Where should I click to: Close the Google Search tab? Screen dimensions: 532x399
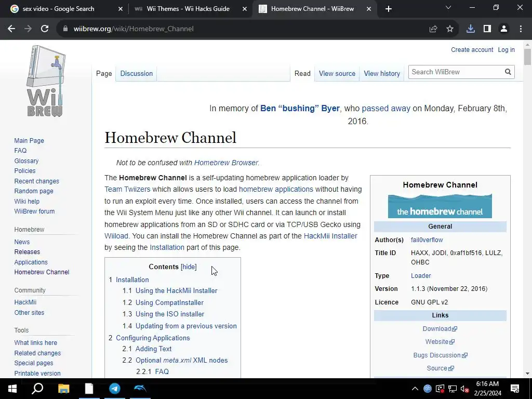pyautogui.click(x=121, y=9)
